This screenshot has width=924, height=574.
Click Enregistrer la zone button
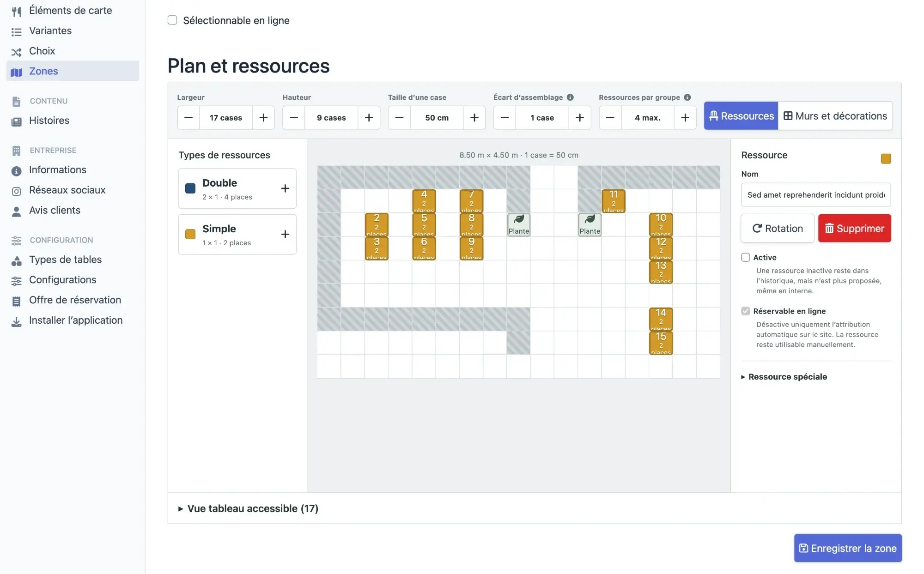[848, 548]
